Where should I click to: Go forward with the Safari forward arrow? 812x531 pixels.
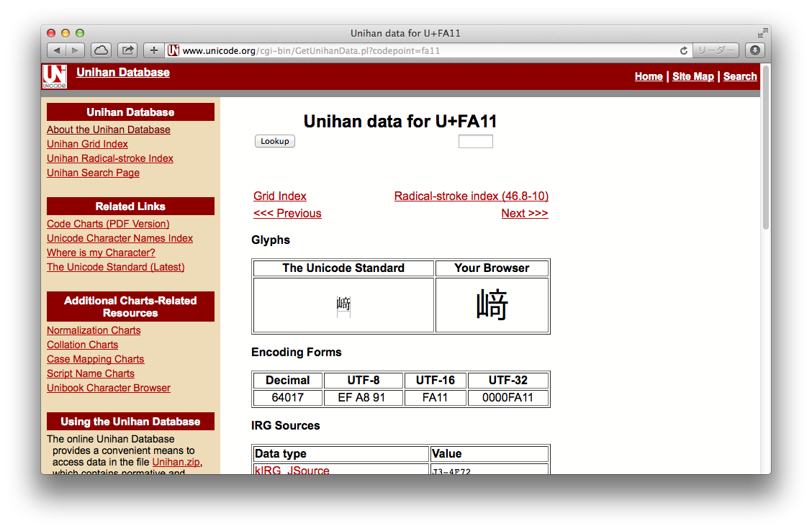(75, 50)
